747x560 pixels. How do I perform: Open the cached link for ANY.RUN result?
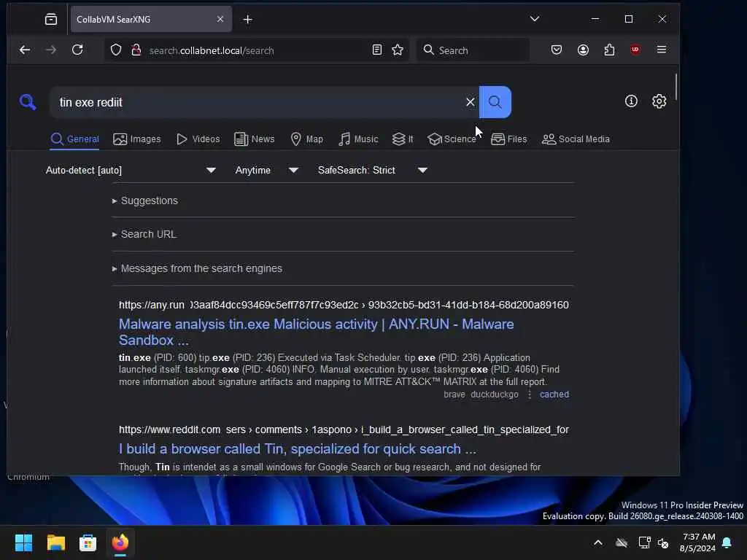[x=554, y=394]
